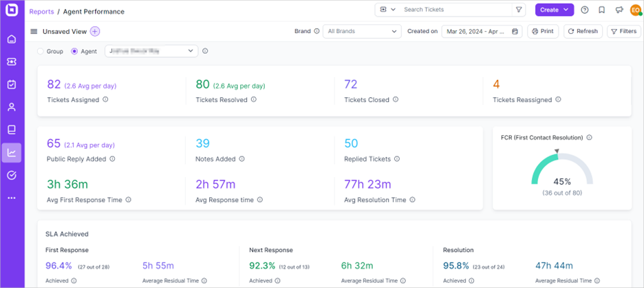Open the Created on date range picker

482,31
